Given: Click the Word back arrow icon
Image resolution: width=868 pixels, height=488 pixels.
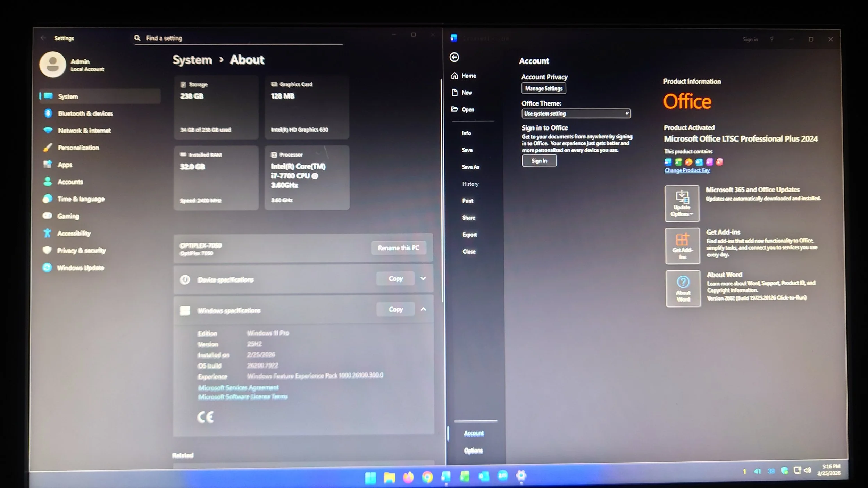Looking at the screenshot, I should click(x=454, y=57).
